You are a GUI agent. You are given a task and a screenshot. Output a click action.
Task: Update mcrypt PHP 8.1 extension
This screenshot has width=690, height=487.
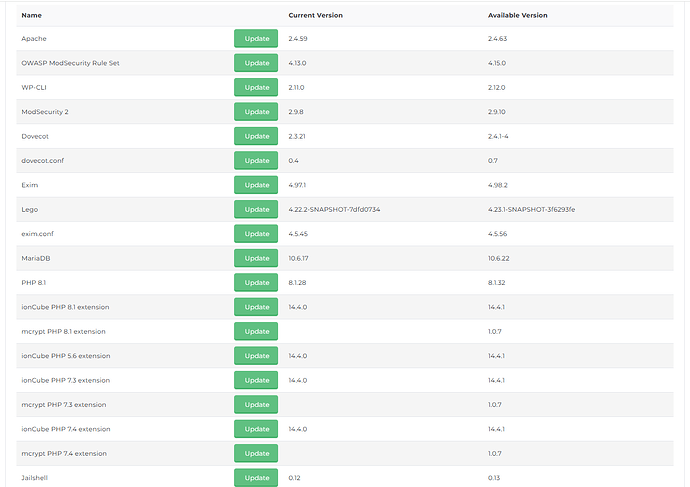pyautogui.click(x=256, y=331)
